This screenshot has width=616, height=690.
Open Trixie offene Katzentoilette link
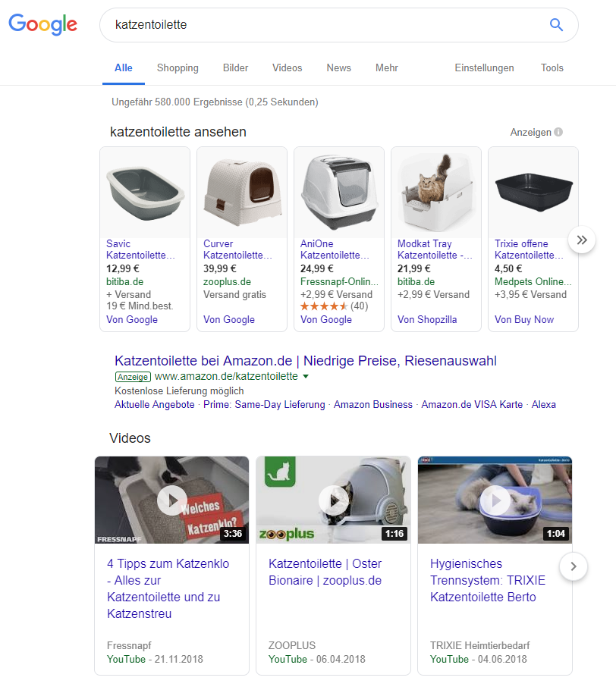click(x=529, y=249)
